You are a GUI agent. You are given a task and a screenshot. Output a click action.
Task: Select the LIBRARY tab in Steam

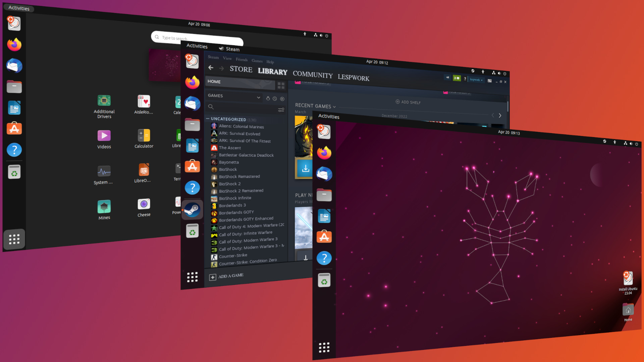click(x=272, y=72)
